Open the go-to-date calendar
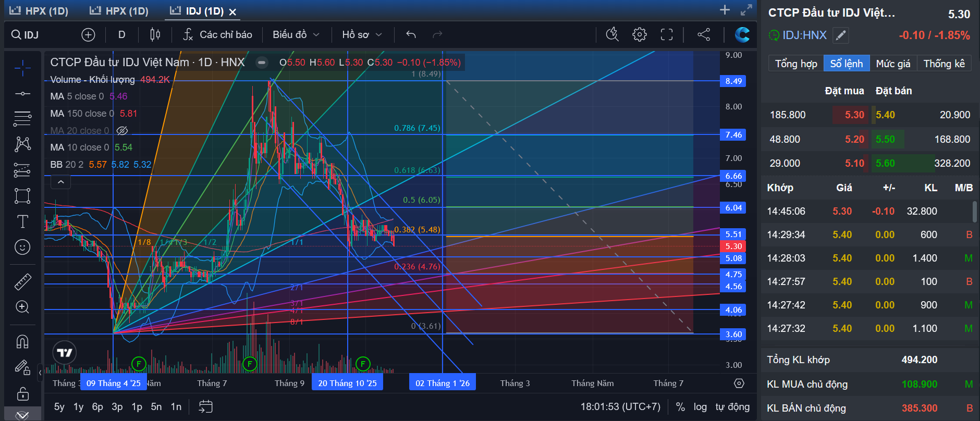 [x=206, y=407]
